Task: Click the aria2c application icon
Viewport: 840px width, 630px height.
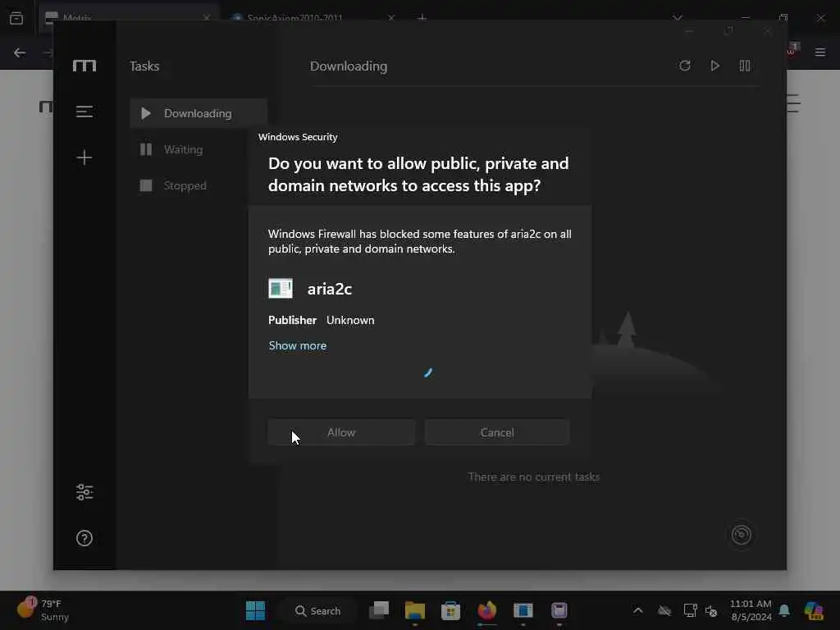Action: click(281, 289)
